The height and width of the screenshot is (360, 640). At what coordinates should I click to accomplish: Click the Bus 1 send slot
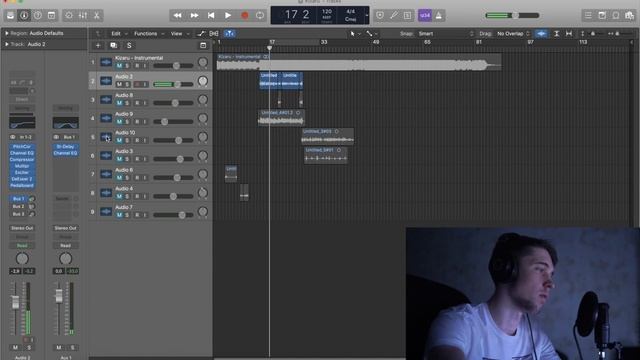tap(18, 199)
